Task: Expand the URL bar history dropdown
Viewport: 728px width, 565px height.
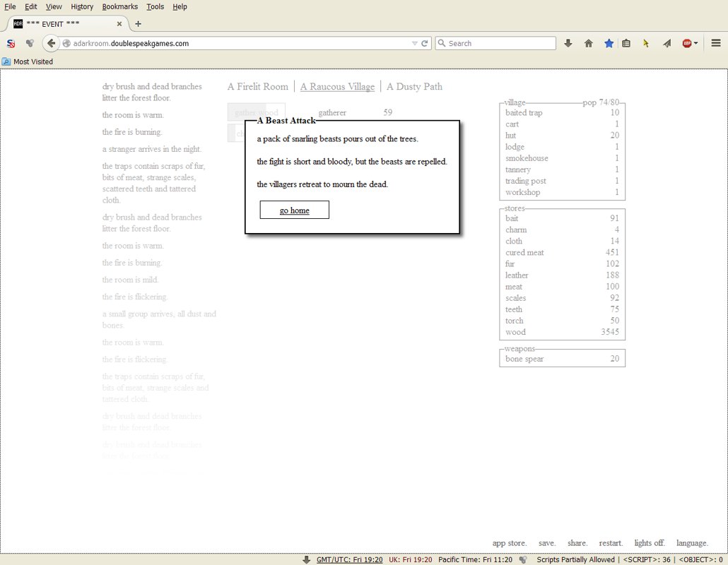Action: point(415,43)
